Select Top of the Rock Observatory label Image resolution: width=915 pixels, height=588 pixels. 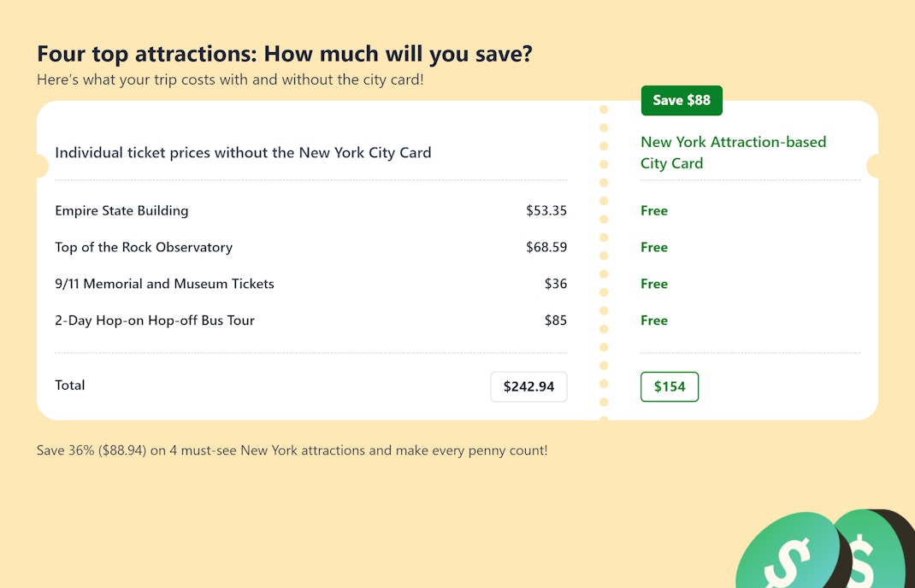(144, 248)
